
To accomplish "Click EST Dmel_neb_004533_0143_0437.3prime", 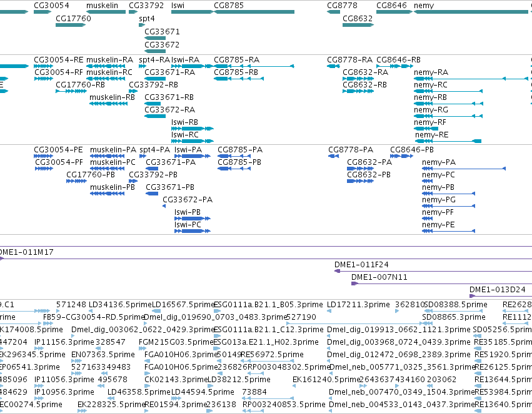I will (x=402, y=405).
